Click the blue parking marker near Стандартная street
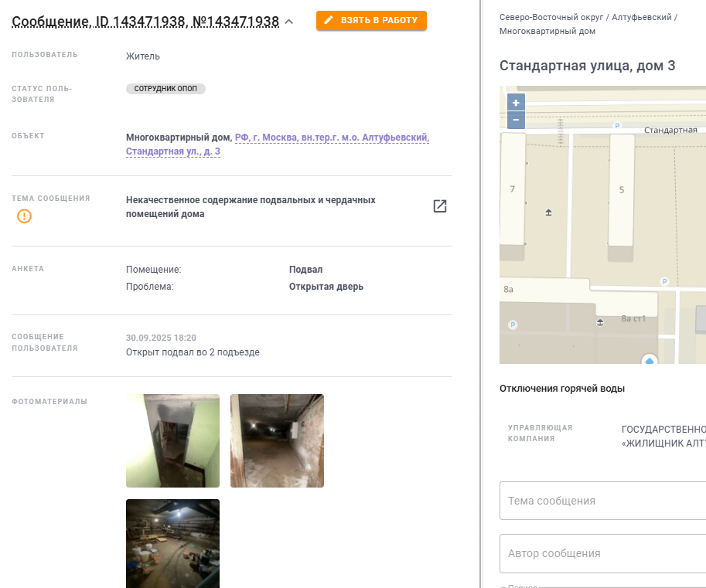 tap(617, 126)
